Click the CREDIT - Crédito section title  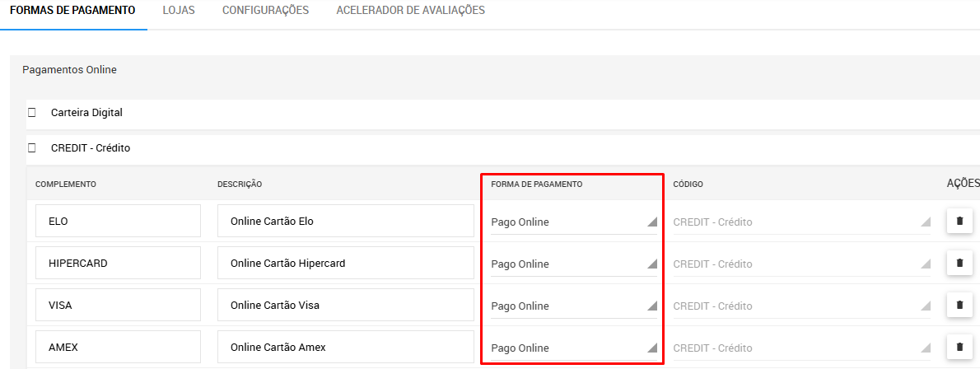click(x=91, y=148)
